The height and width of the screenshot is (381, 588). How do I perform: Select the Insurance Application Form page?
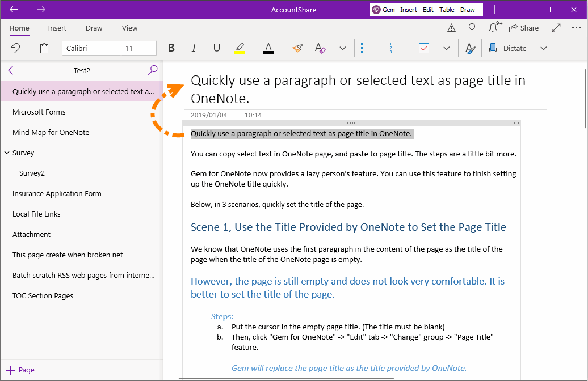[82, 194]
